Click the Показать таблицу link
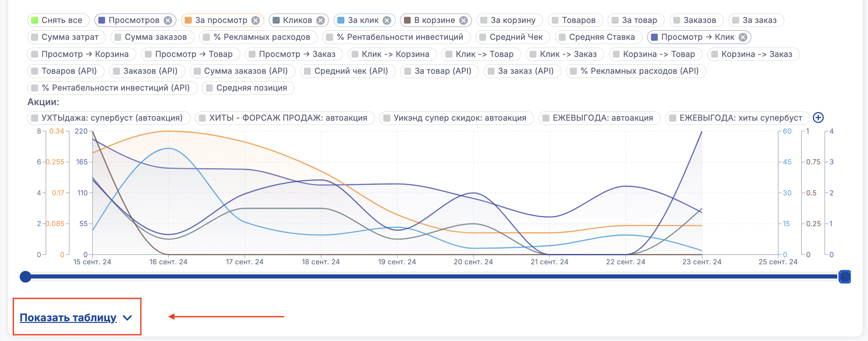 tap(68, 317)
